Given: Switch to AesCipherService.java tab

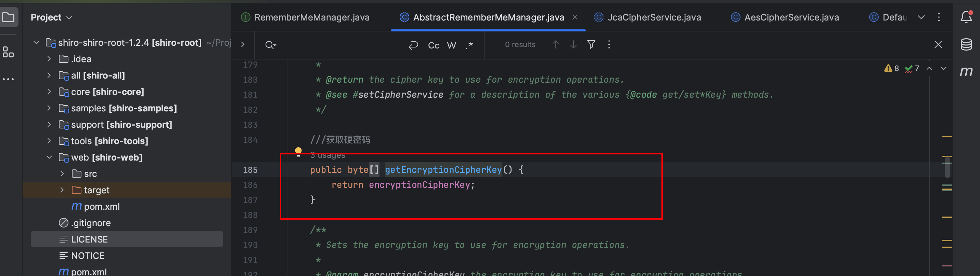Looking at the screenshot, I should (785, 17).
